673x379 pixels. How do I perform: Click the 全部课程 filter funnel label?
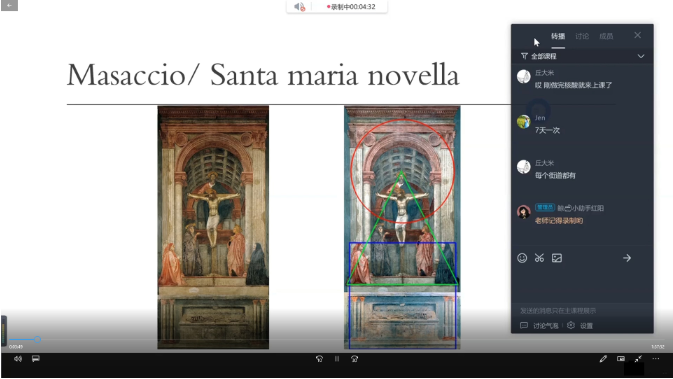point(539,56)
